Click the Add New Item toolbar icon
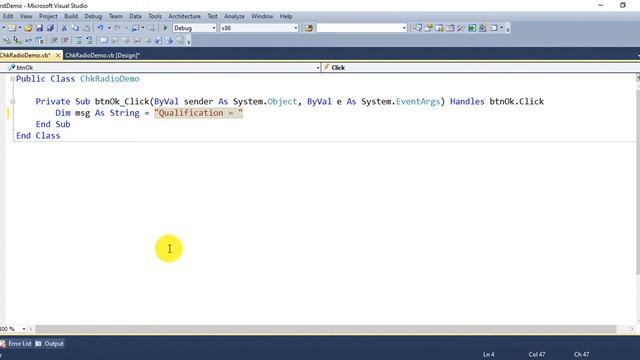The width and height of the screenshot is (640, 360). (12, 28)
